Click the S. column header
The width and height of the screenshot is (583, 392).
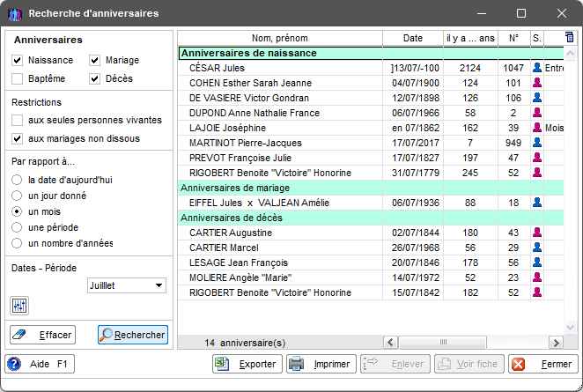click(537, 38)
